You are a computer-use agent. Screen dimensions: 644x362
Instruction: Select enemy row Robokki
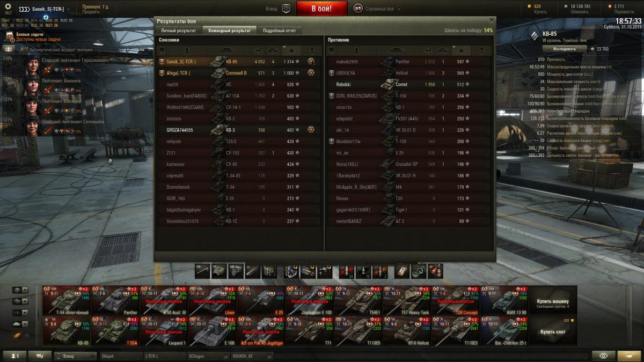coord(409,85)
